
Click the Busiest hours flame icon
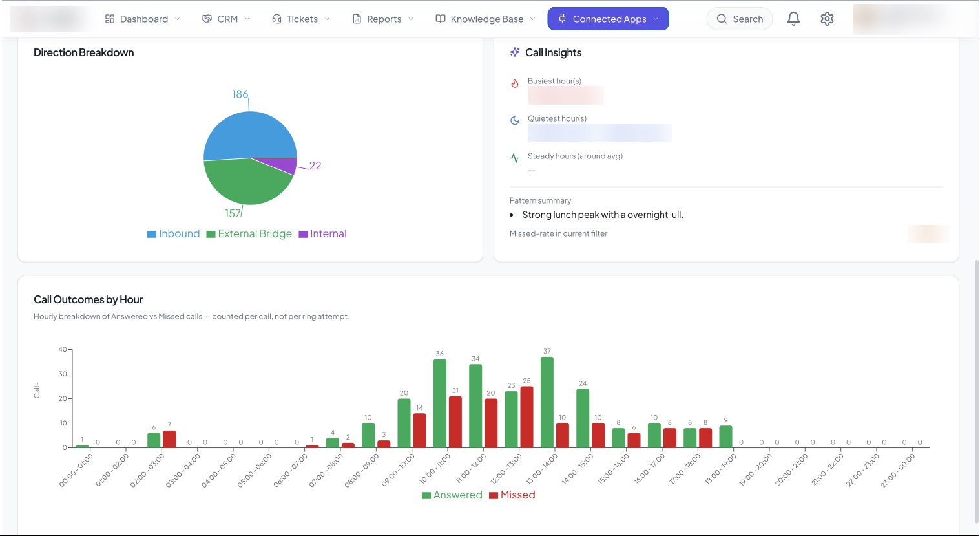point(515,83)
